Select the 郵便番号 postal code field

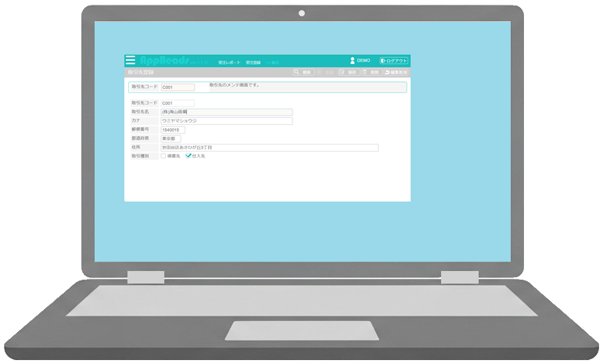[x=172, y=130]
